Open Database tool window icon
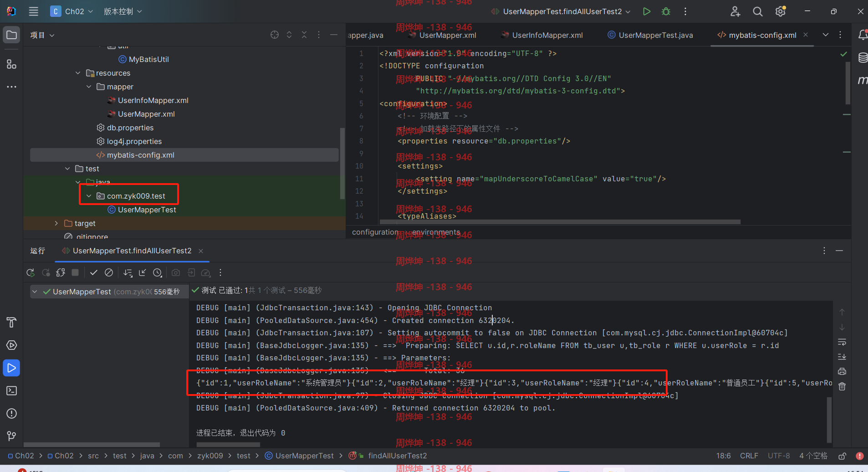The width and height of the screenshot is (868, 472). tap(863, 57)
